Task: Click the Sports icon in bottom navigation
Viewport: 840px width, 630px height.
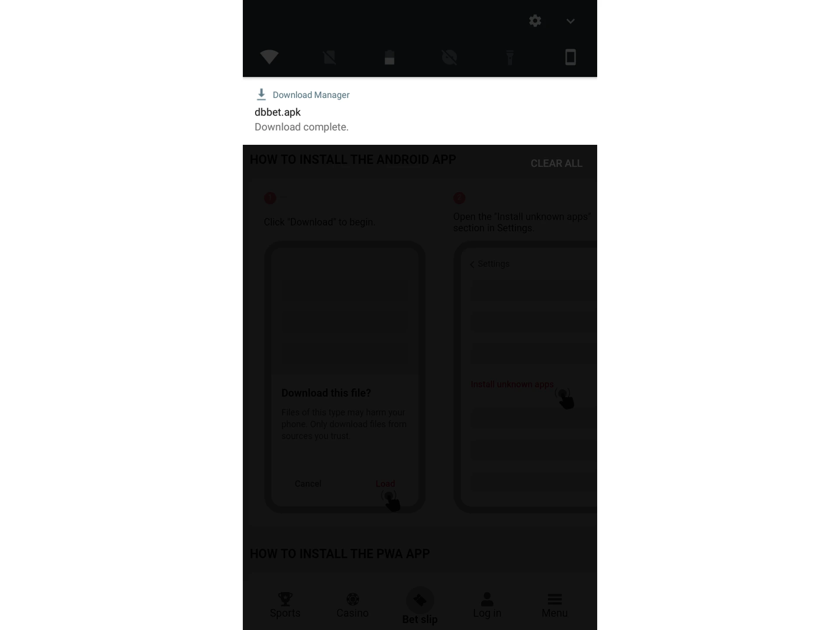Action: 285,604
